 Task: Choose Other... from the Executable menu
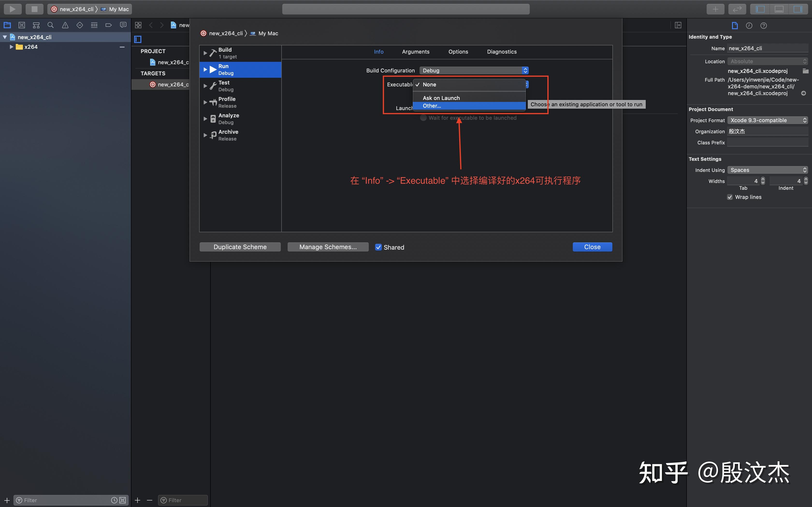(432, 106)
